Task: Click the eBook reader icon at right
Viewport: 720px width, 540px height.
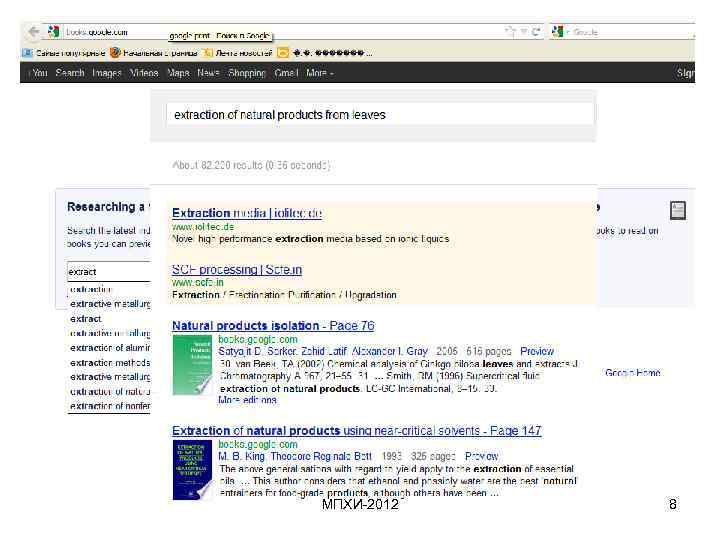Action: (678, 210)
